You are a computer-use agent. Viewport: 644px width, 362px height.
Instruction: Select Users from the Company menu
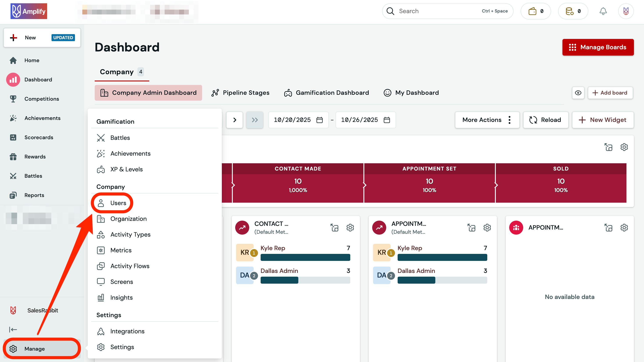tap(118, 203)
